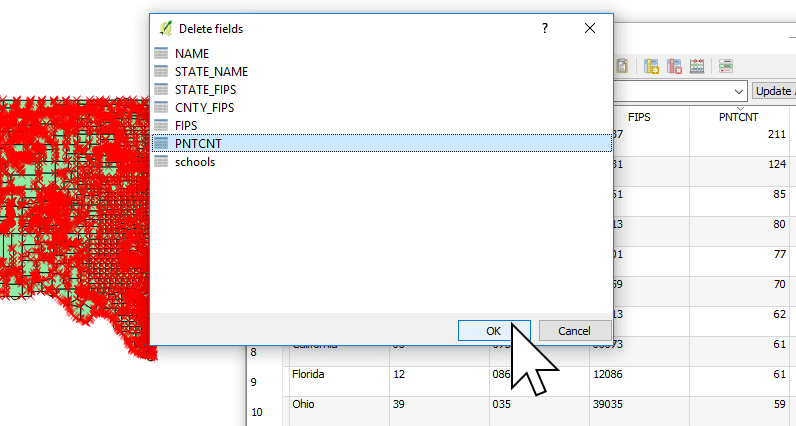Click the conditional formatting icon in the toolbar
796x426 pixels.
tap(726, 66)
